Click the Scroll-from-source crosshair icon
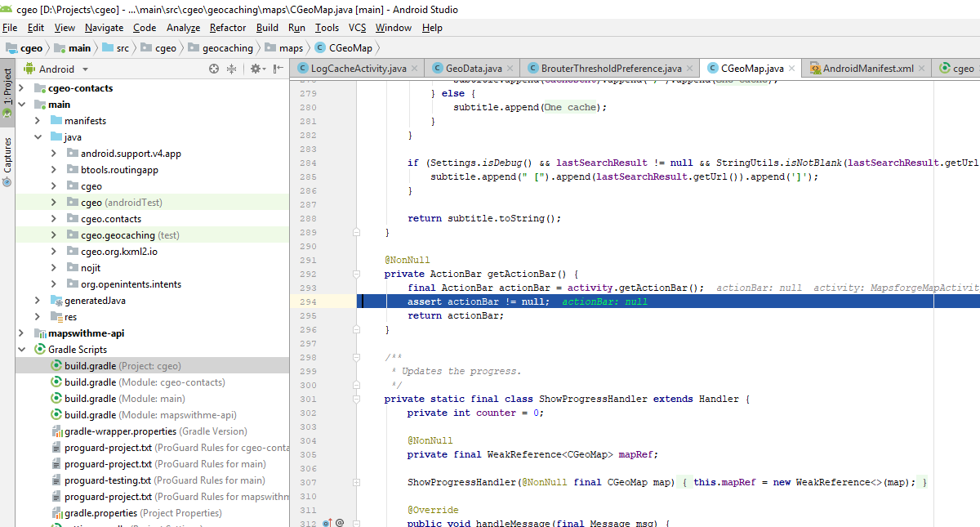Image resolution: width=980 pixels, height=527 pixels. (213, 68)
